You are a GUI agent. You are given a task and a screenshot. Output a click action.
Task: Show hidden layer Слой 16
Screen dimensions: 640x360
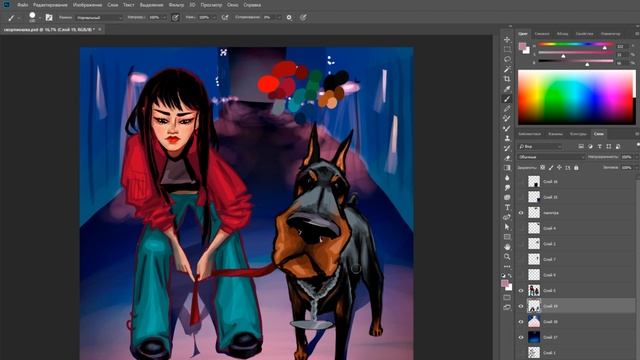click(521, 182)
